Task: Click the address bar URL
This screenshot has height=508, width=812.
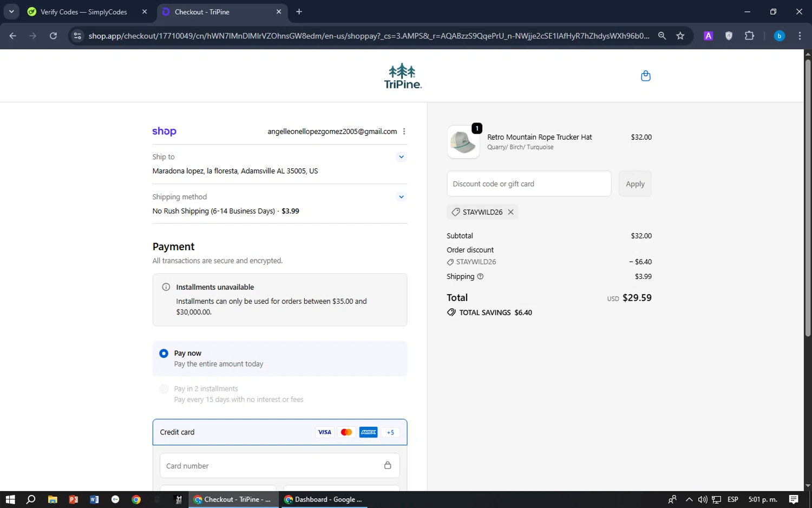Action: 369,36
